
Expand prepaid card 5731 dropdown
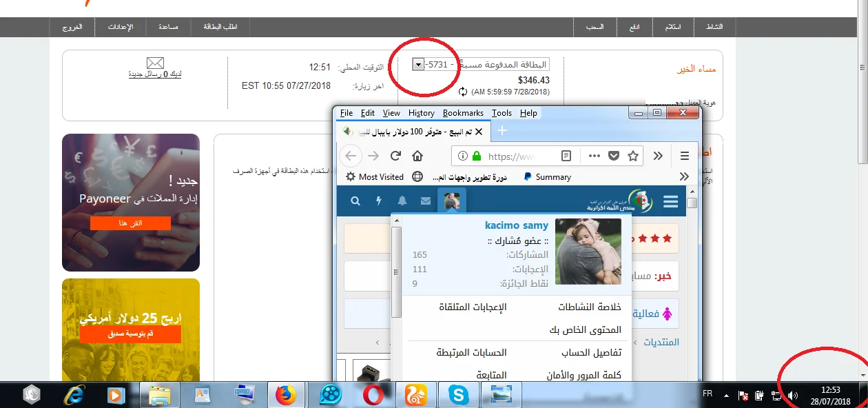(418, 64)
